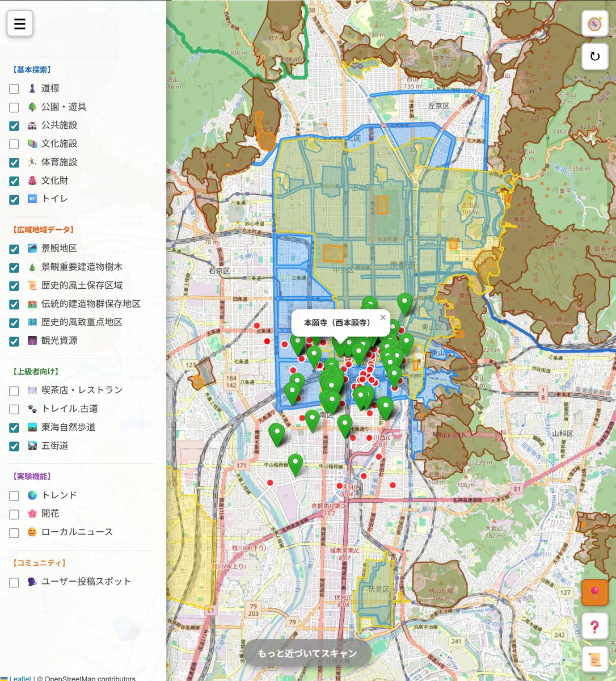Uncheck the 歴史的風土保存区域 checkbox
This screenshot has height=681, width=616.
tap(14, 285)
